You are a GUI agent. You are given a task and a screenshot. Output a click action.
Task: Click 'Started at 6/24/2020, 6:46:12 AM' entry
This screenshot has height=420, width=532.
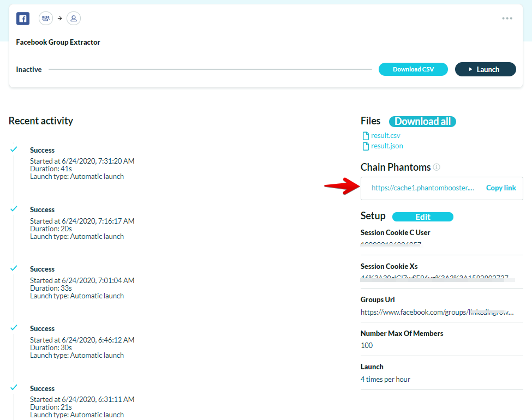[x=82, y=340]
